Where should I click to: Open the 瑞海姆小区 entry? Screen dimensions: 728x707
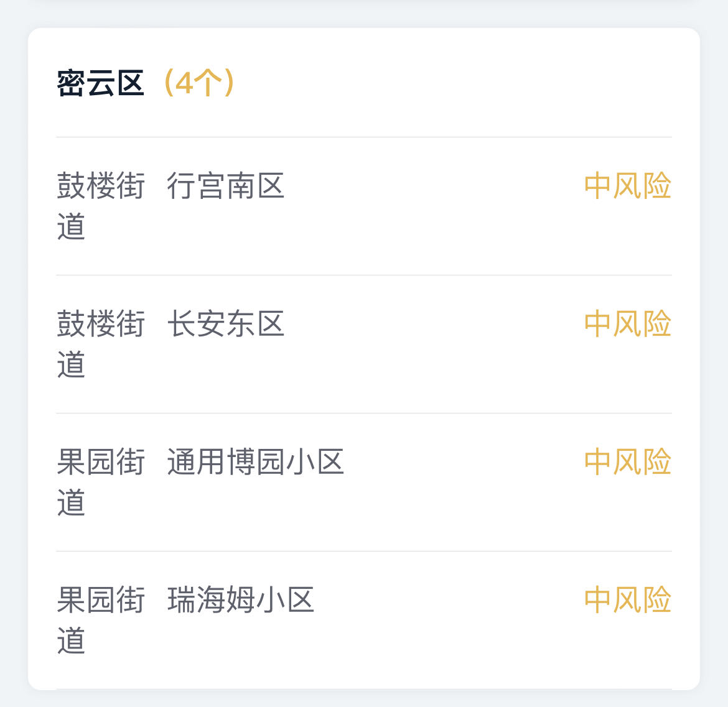(x=240, y=600)
